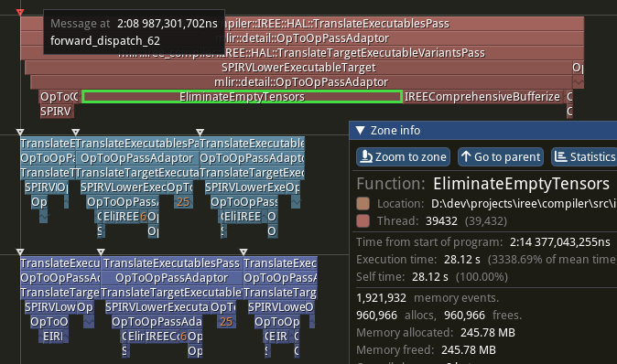Click Memory allocated value 245.78 MB
The width and height of the screenshot is (617, 364).
pos(488,333)
